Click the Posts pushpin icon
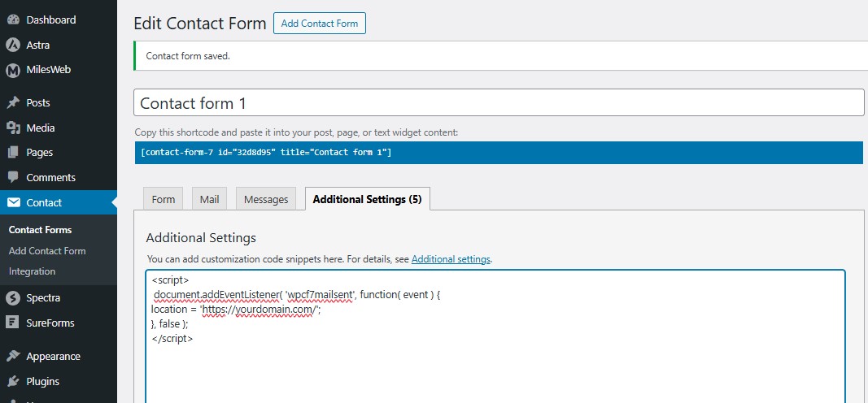This screenshot has height=403, width=868. [x=13, y=103]
